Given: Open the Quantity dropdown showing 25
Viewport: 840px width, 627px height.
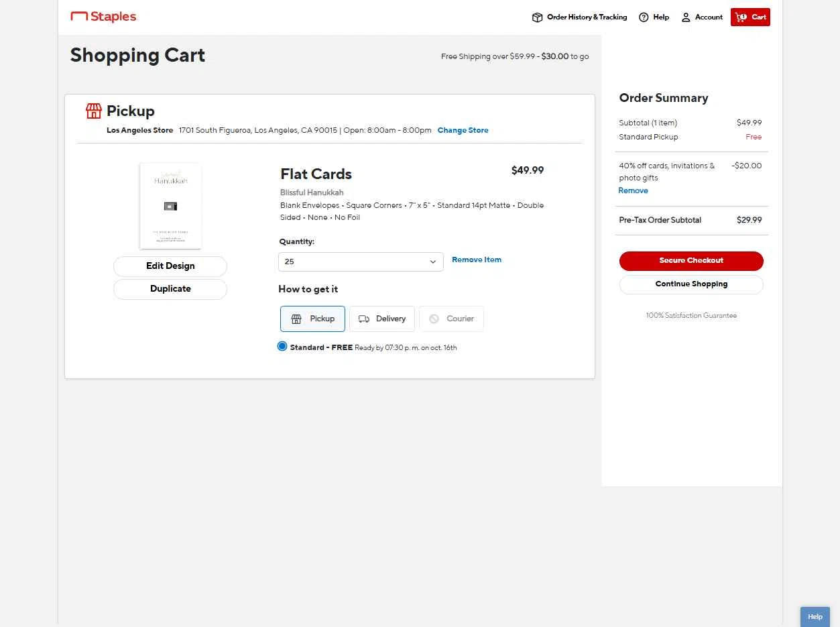Looking at the screenshot, I should click(x=361, y=262).
